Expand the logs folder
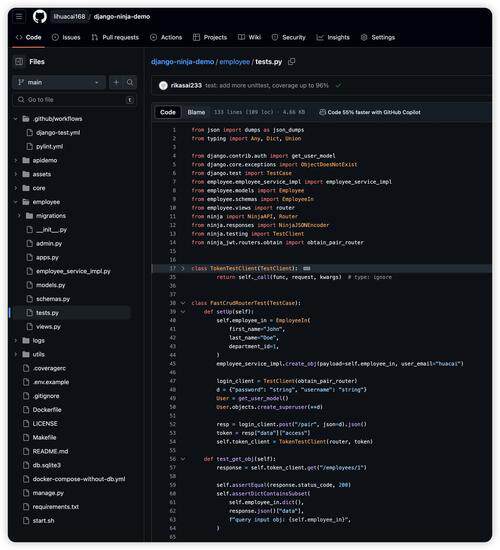This screenshot has height=550, width=500. tap(15, 341)
